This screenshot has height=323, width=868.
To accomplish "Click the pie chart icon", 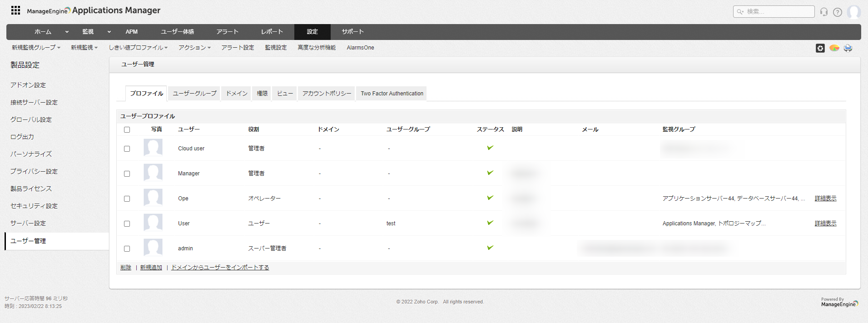I will point(834,48).
